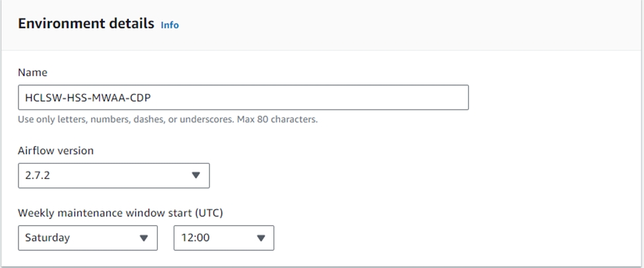
Task: Click the Airflow version label
Action: (x=55, y=151)
